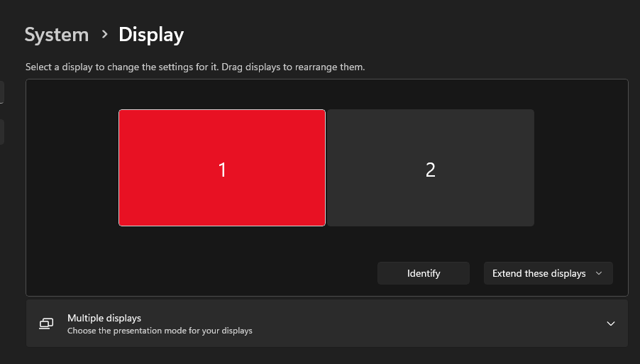The width and height of the screenshot is (640, 364).
Task: Click the breadcrumb arrow after System
Action: point(104,34)
